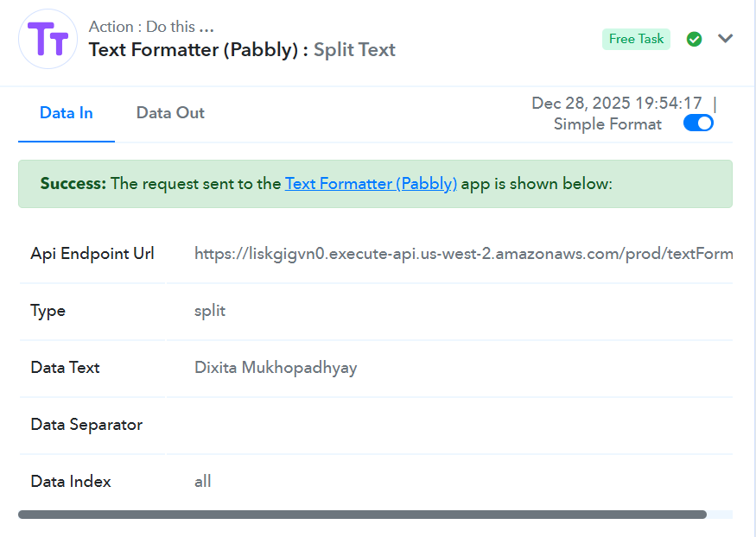This screenshot has height=537, width=756.
Task: Click the green success checkmark icon
Action: pos(694,39)
